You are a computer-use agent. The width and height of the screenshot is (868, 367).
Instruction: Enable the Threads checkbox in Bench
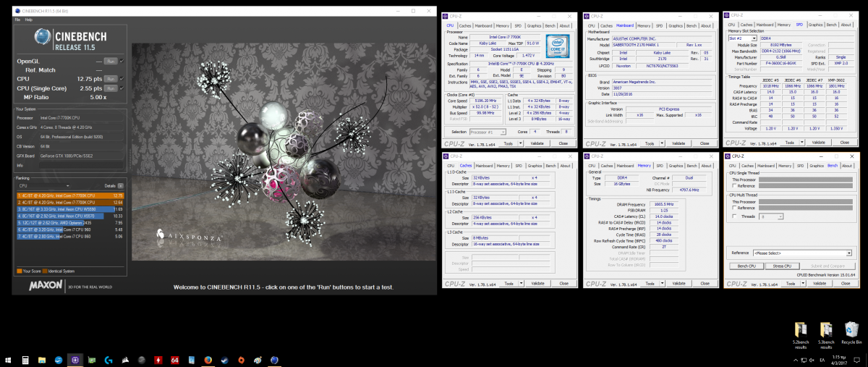(734, 216)
